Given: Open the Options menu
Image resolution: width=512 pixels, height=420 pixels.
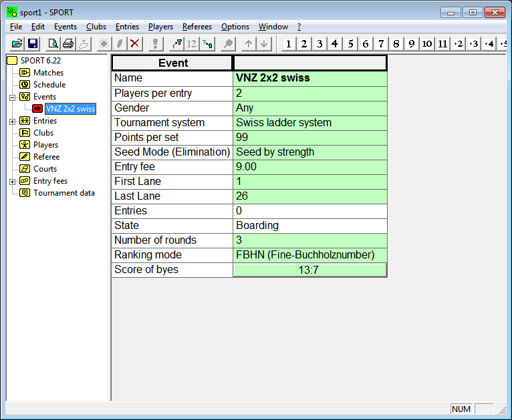Looking at the screenshot, I should pos(235,27).
